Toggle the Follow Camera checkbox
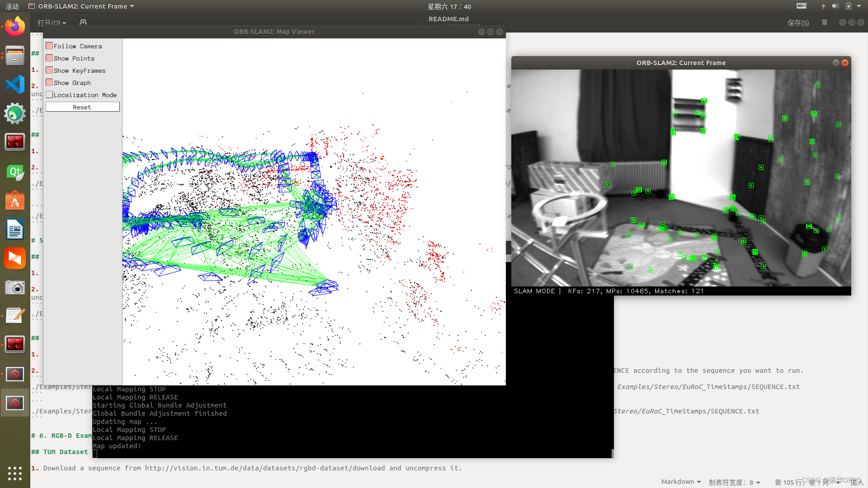Viewport: 868px width, 488px height. [49, 46]
